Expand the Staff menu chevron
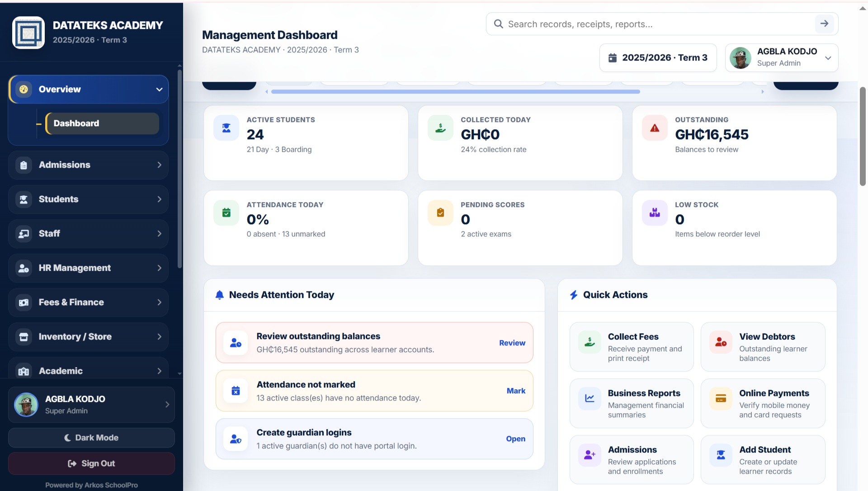 159,234
